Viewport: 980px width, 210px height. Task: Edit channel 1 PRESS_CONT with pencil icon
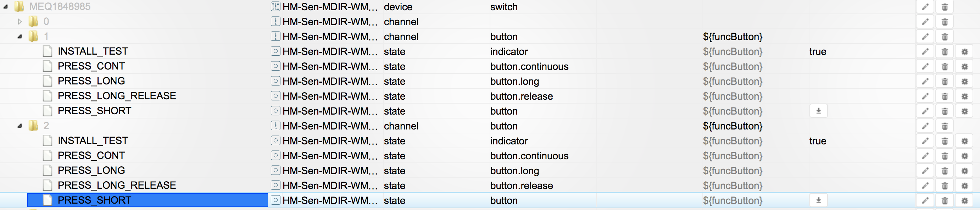point(925,67)
